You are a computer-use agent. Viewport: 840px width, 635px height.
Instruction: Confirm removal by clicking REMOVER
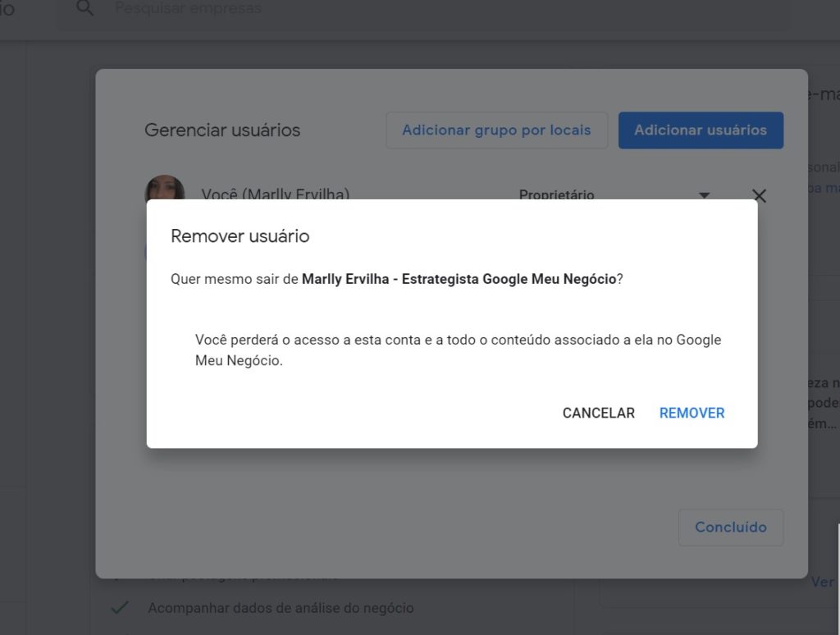click(x=691, y=413)
